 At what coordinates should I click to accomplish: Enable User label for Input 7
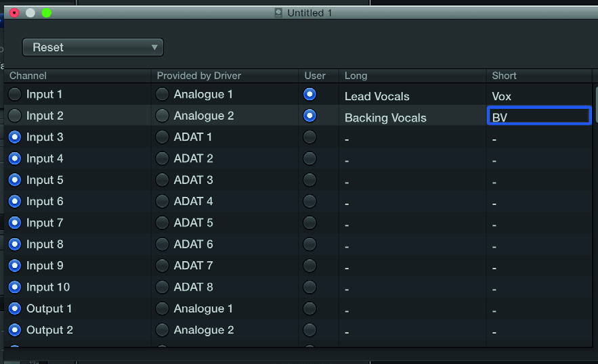click(309, 223)
